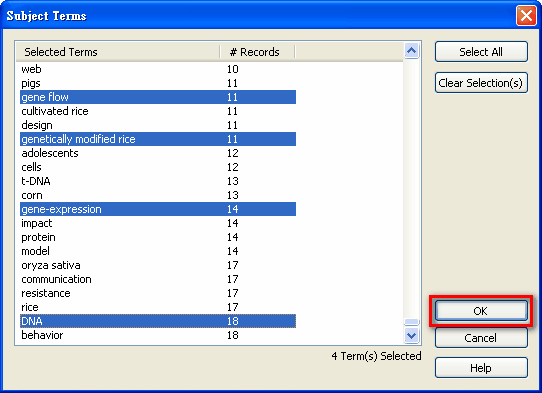The image size is (542, 393).
Task: Select the 'behavior' term row
Action: [x=158, y=335]
